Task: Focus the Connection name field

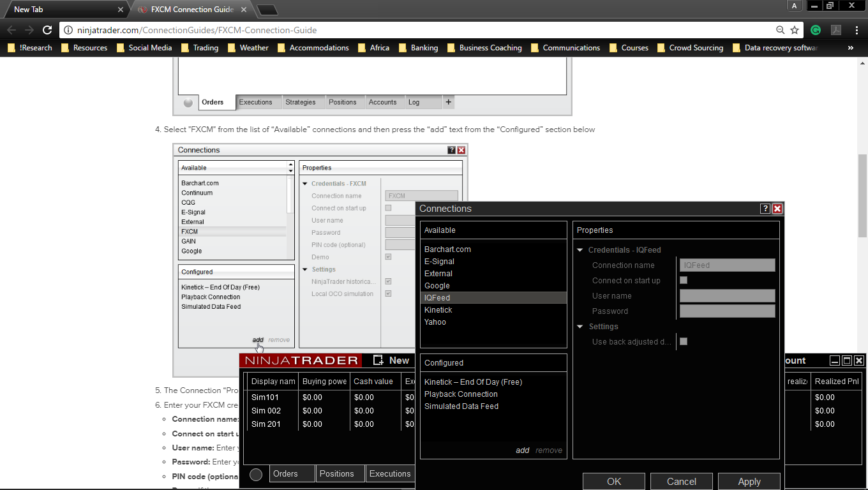Action: [728, 265]
